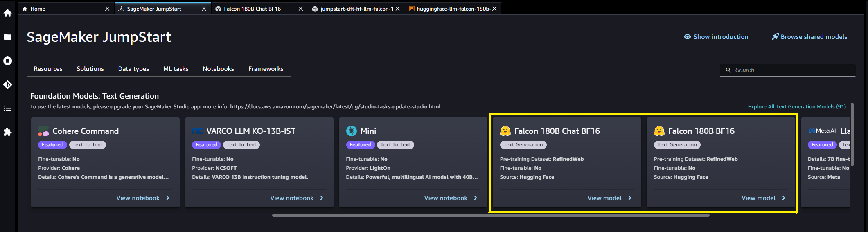The width and height of the screenshot is (868, 232).
Task: Click Text Generation badge on Falcon 180B BF16
Action: (x=677, y=145)
